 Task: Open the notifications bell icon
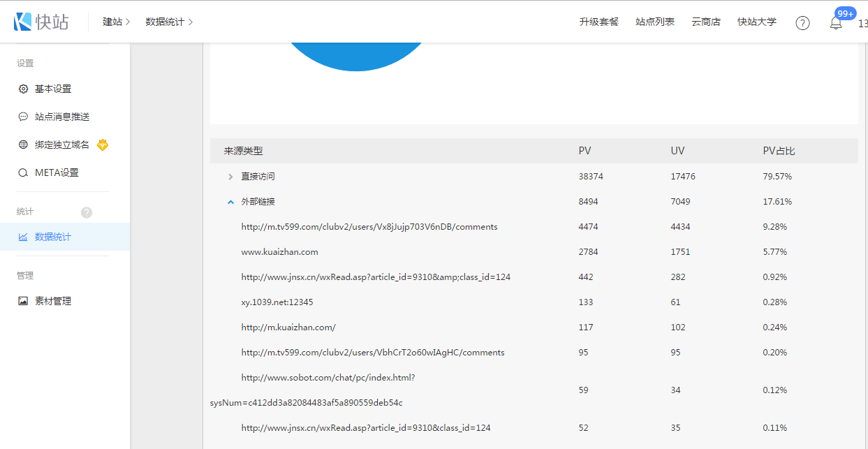pyautogui.click(x=835, y=23)
